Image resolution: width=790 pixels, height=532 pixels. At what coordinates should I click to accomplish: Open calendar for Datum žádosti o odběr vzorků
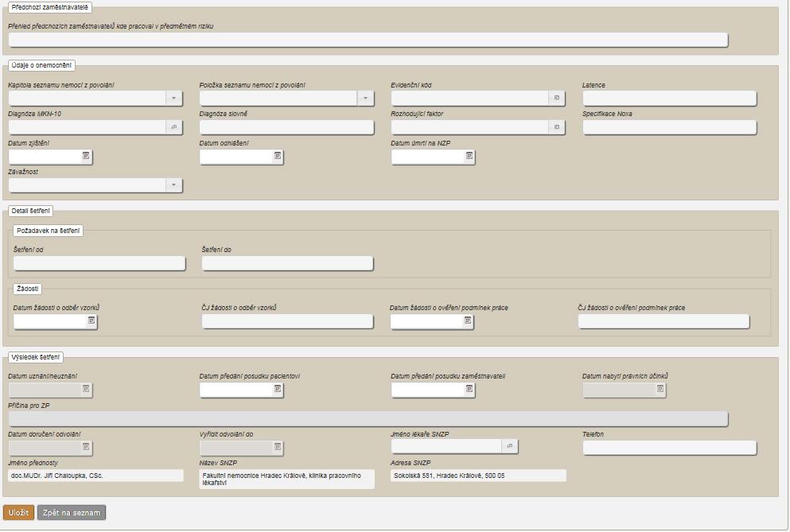tap(91, 321)
